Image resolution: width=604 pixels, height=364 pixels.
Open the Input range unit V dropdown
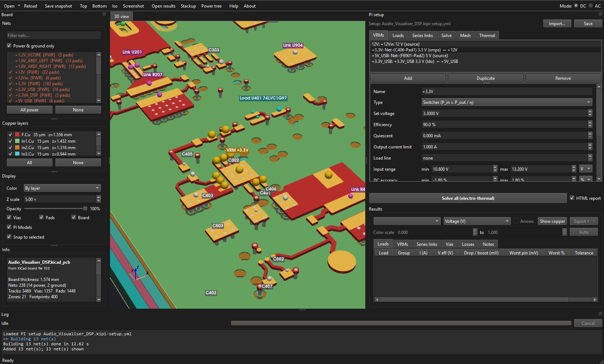pos(586,169)
